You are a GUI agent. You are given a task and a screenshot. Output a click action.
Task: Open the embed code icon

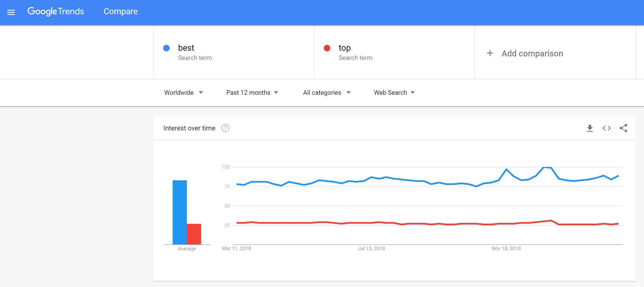point(607,128)
